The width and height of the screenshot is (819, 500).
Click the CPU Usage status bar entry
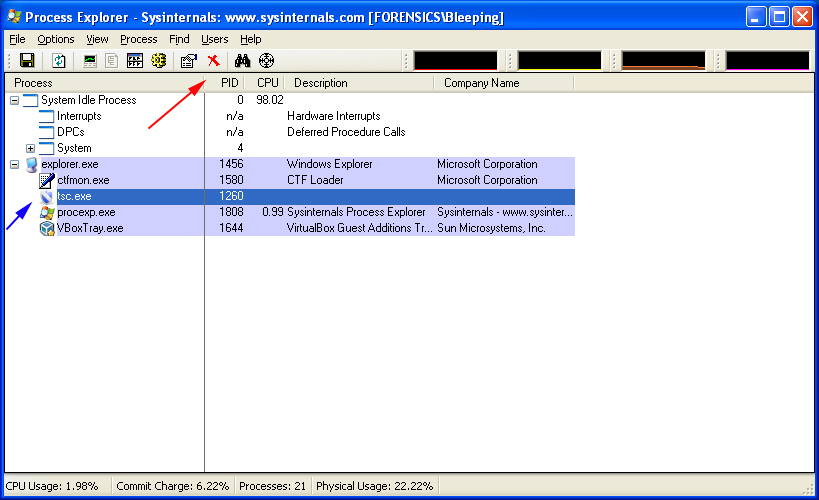pyautogui.click(x=52, y=486)
